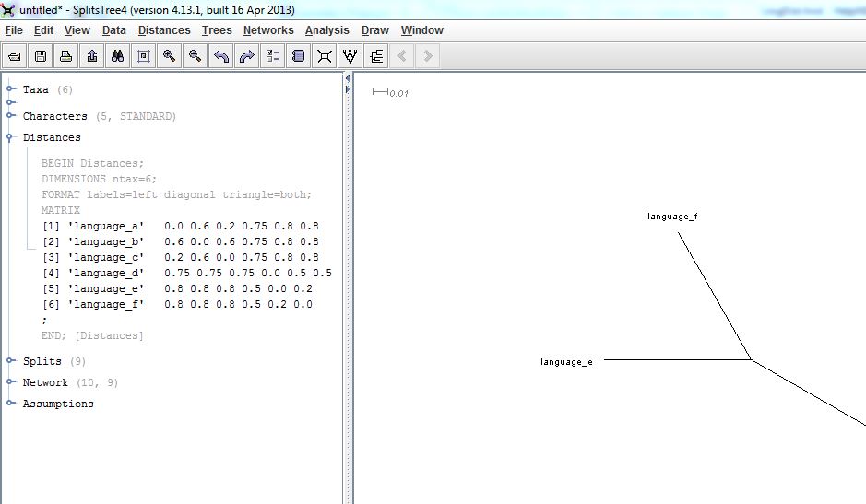The height and width of the screenshot is (504, 866).
Task: Open the Draw menu
Action: (375, 30)
